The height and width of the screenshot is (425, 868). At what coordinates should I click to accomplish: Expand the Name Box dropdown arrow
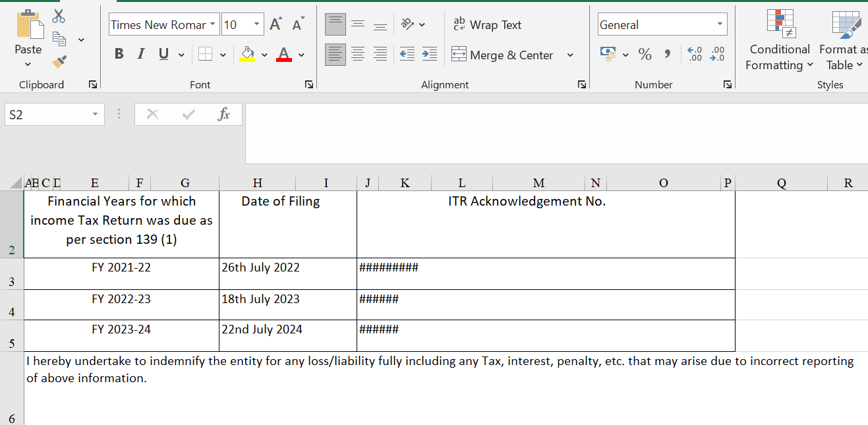(x=96, y=115)
